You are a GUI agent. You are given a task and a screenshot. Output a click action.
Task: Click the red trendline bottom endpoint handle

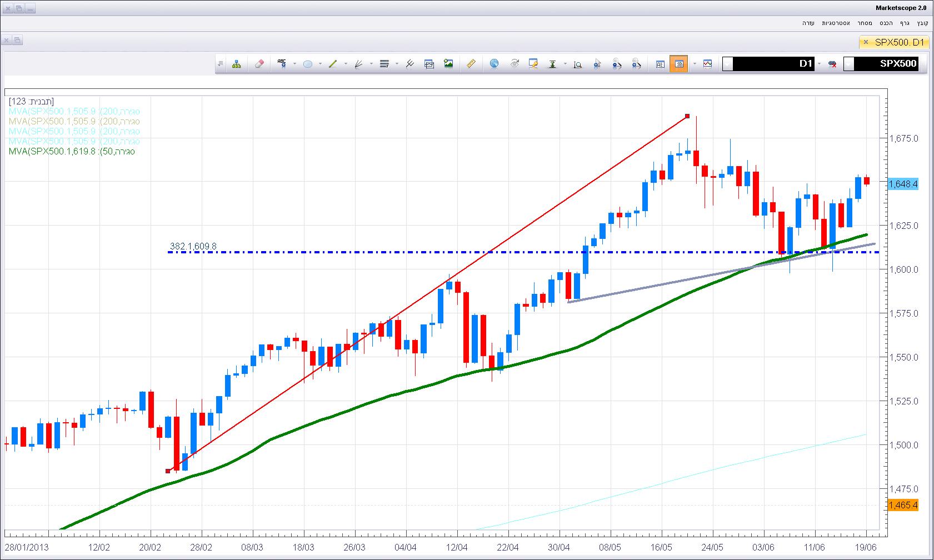tap(168, 471)
